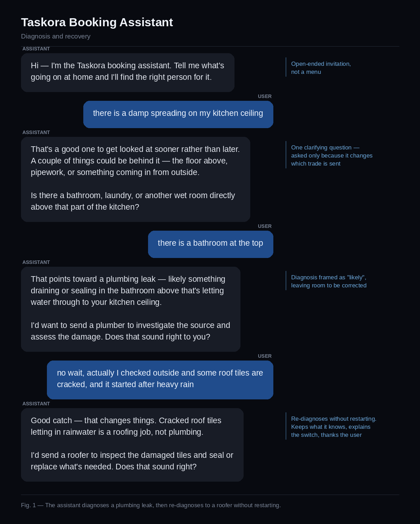Click the ASSISTANT label above plumbing diagnosis
Viewport: 420px width, 524px height.
click(36, 262)
